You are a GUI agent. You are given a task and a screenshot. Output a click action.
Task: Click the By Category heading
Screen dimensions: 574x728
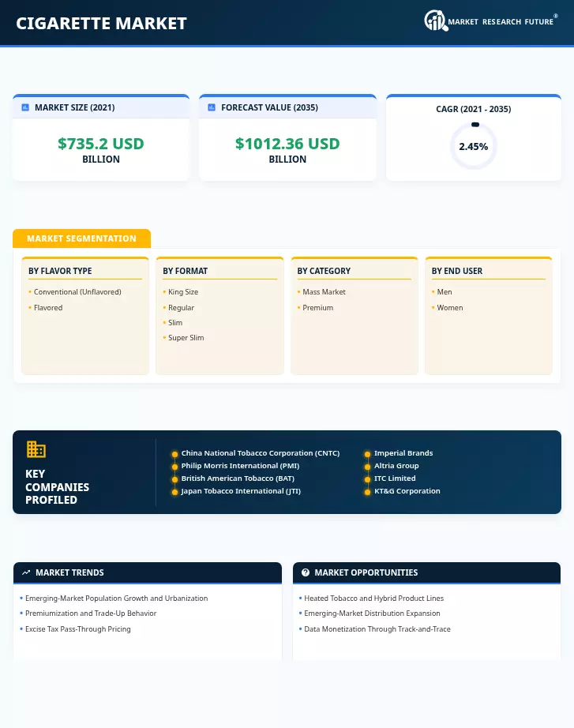(x=324, y=271)
